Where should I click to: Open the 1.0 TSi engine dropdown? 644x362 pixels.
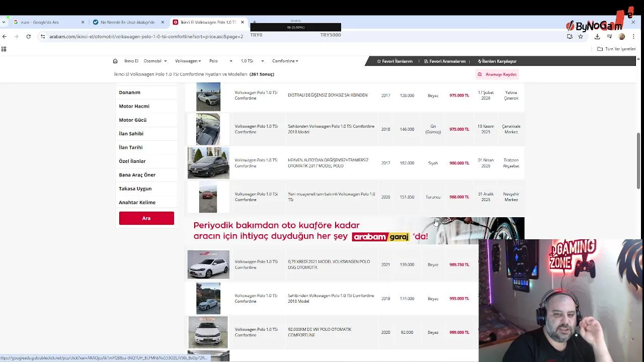click(252, 61)
